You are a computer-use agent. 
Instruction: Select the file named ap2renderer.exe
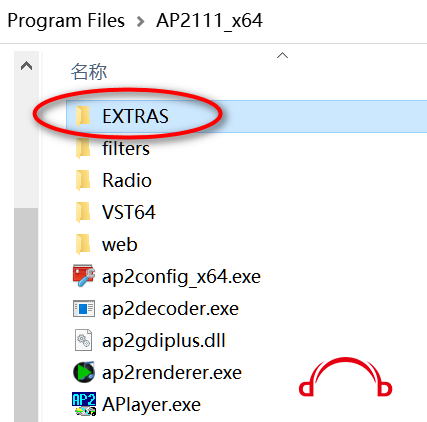click(x=172, y=372)
